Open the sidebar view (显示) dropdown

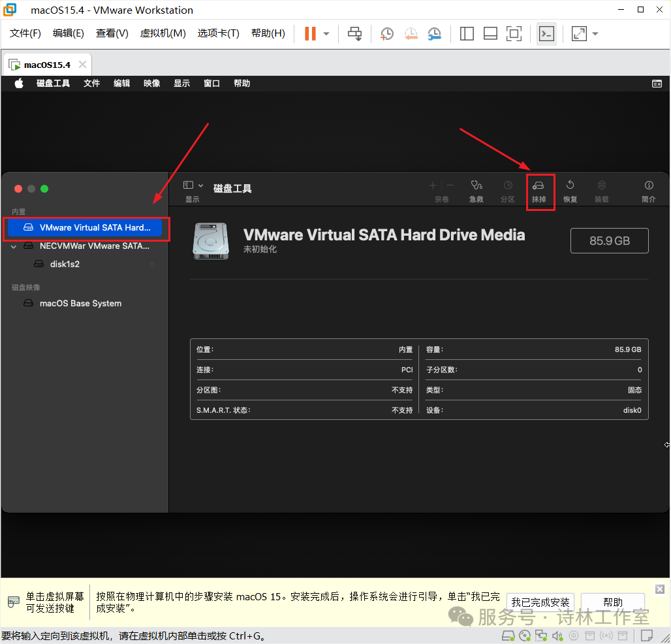click(x=193, y=185)
